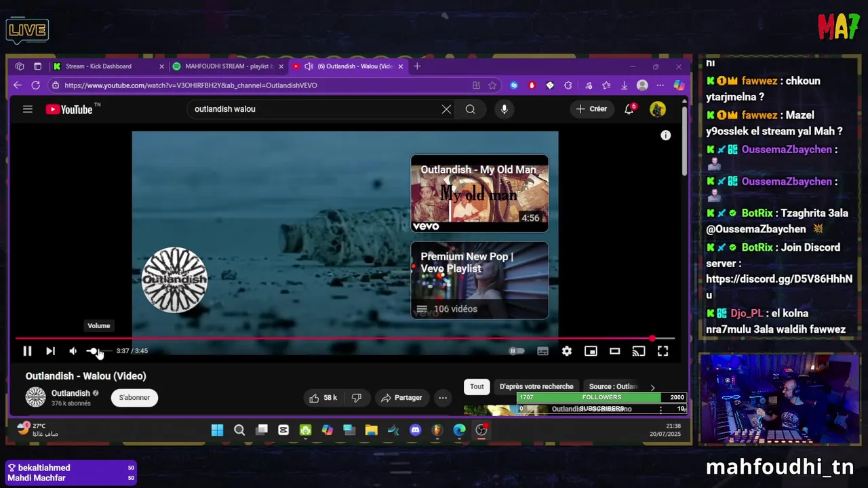Open browser profile icon
868x488 pixels.
642,85
